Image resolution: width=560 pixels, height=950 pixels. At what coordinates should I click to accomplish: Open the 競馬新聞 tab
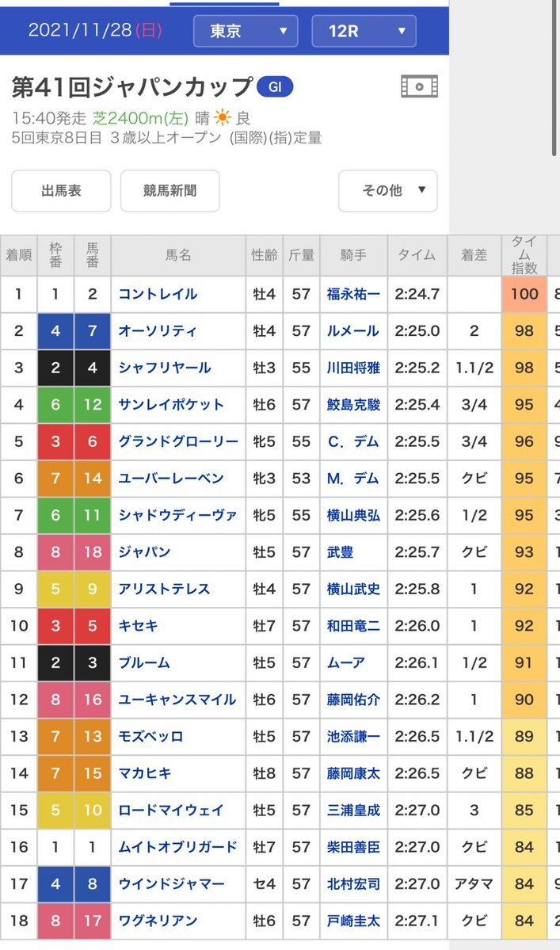170,191
